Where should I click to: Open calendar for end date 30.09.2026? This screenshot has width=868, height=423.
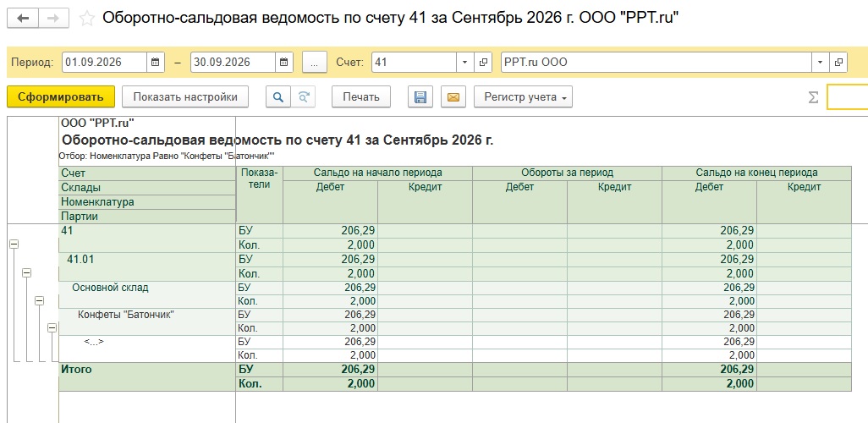click(x=284, y=62)
